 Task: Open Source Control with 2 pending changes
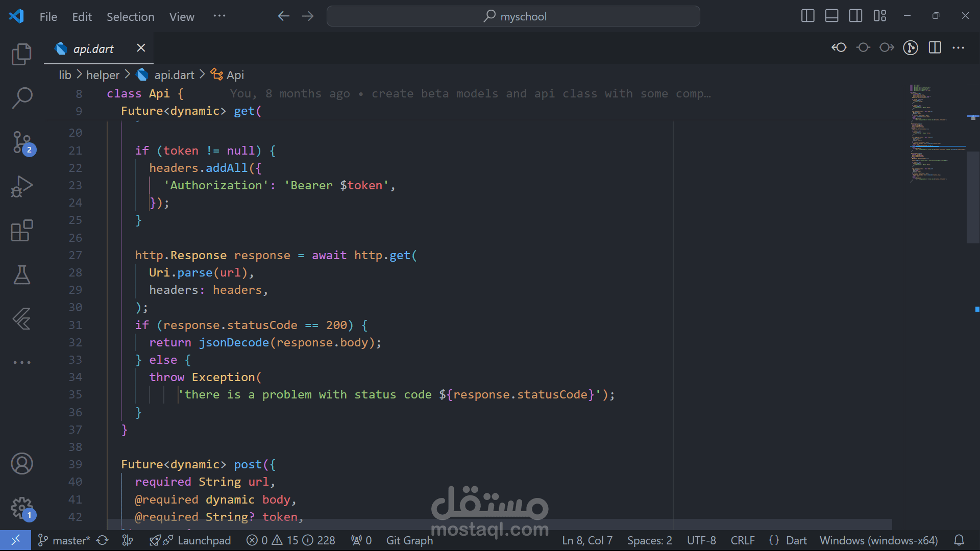coord(22,143)
